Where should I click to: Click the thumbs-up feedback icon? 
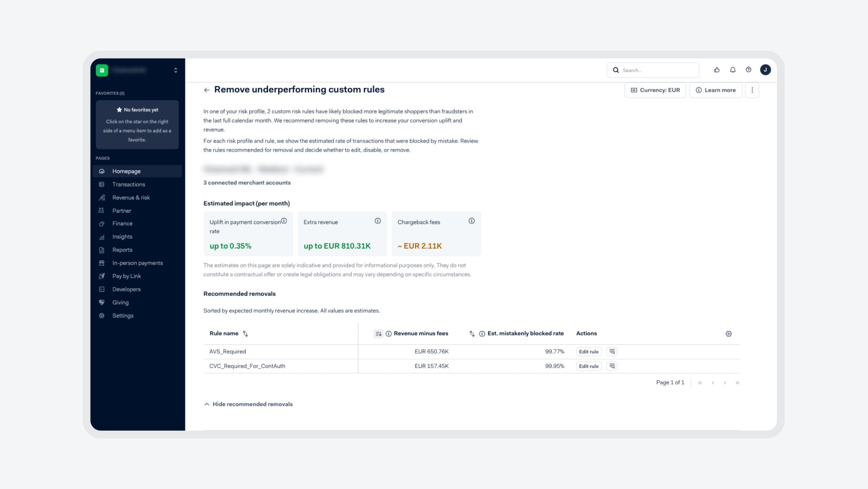[x=716, y=70]
